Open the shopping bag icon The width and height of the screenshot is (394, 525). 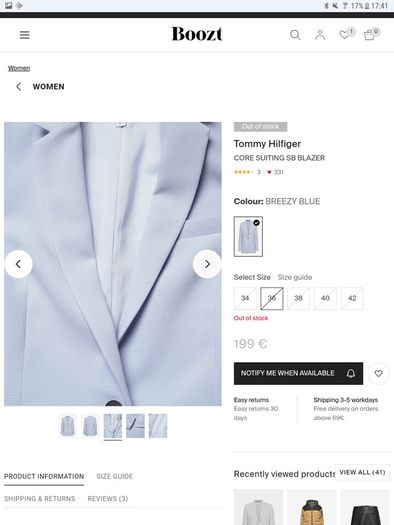369,35
